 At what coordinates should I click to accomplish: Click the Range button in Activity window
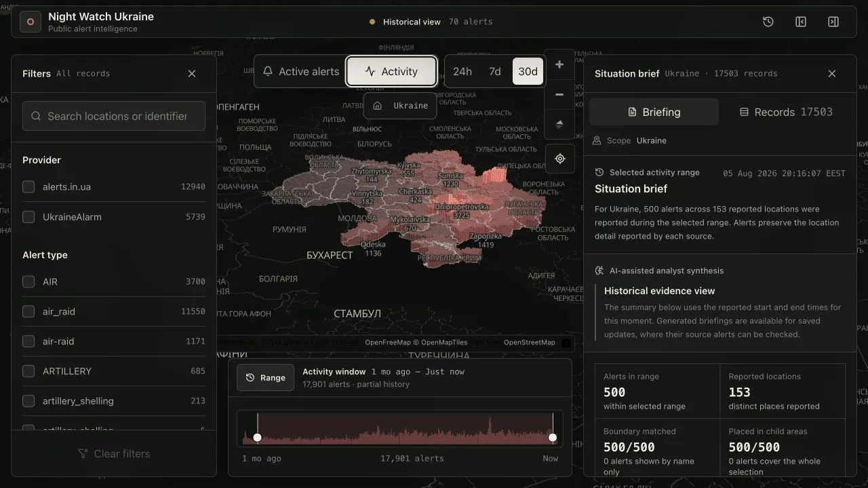(266, 378)
